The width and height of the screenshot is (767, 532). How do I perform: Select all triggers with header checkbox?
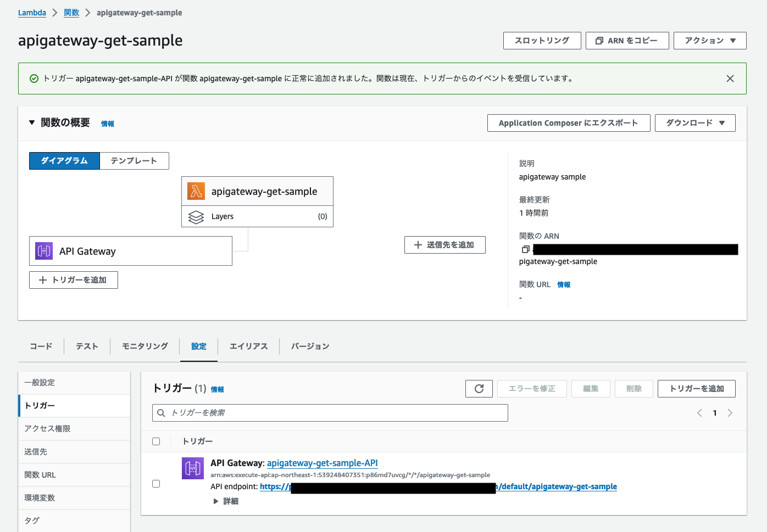coord(156,441)
